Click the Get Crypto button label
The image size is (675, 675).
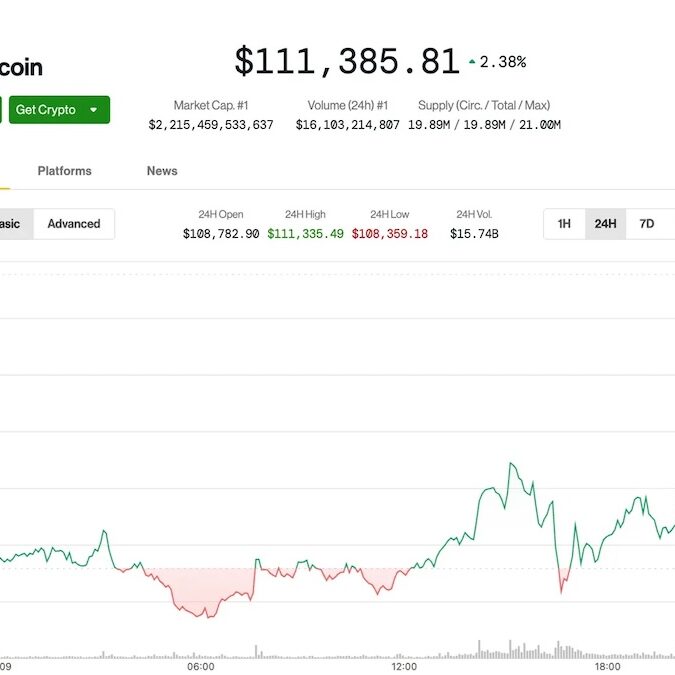tap(46, 110)
